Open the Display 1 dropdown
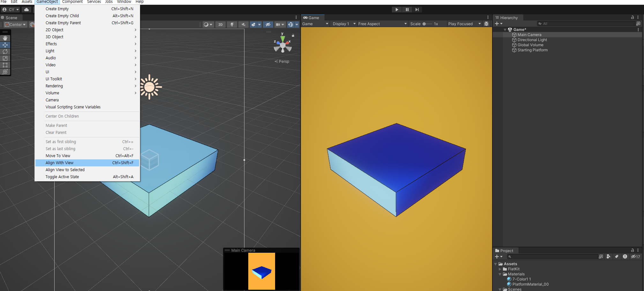This screenshot has height=291, width=644. 344,24
